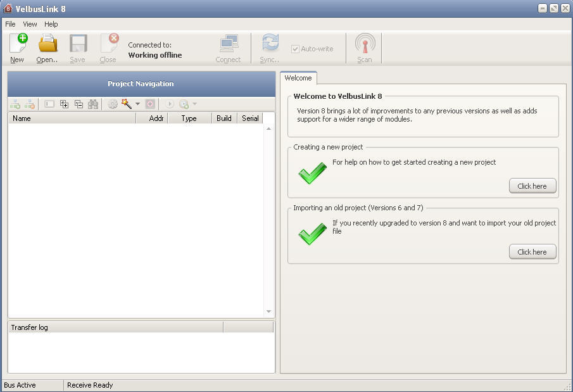
Task: Open the wand tool dropdown arrow
Action: tap(137, 104)
